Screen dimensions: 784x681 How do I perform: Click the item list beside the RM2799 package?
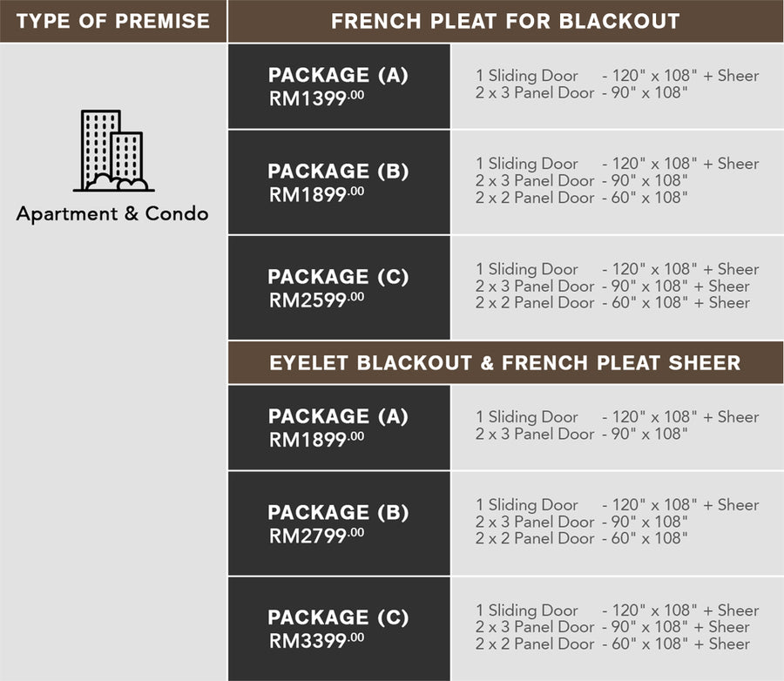tap(617, 522)
